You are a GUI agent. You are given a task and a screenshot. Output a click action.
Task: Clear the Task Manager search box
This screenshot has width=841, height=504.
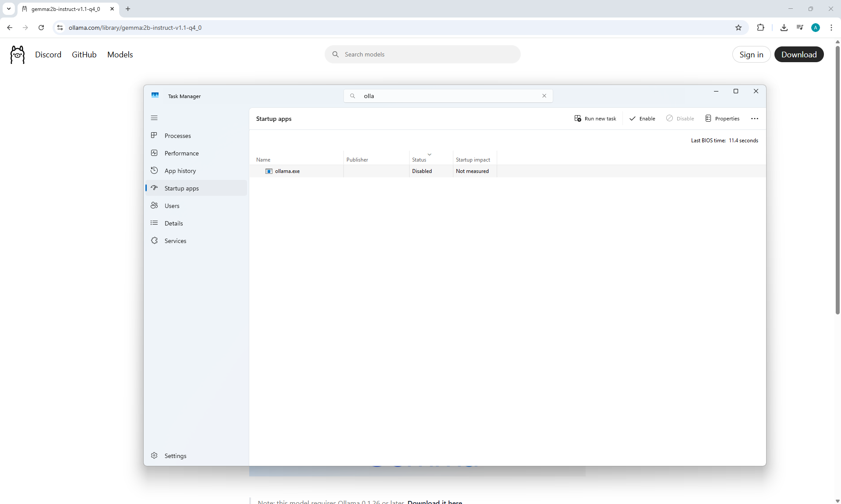point(544,96)
